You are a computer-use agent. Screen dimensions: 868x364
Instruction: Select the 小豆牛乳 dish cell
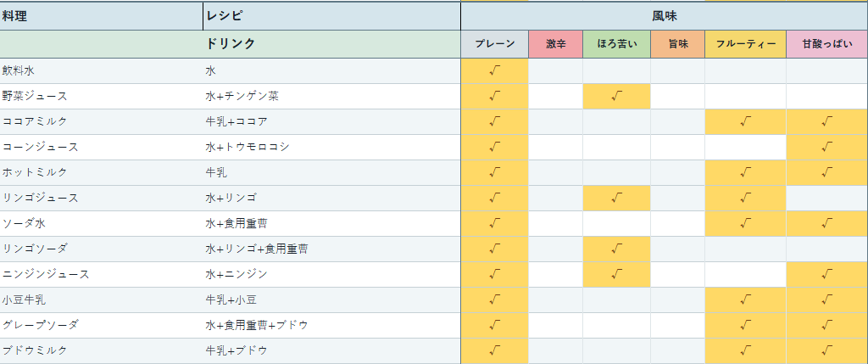pyautogui.click(x=102, y=300)
